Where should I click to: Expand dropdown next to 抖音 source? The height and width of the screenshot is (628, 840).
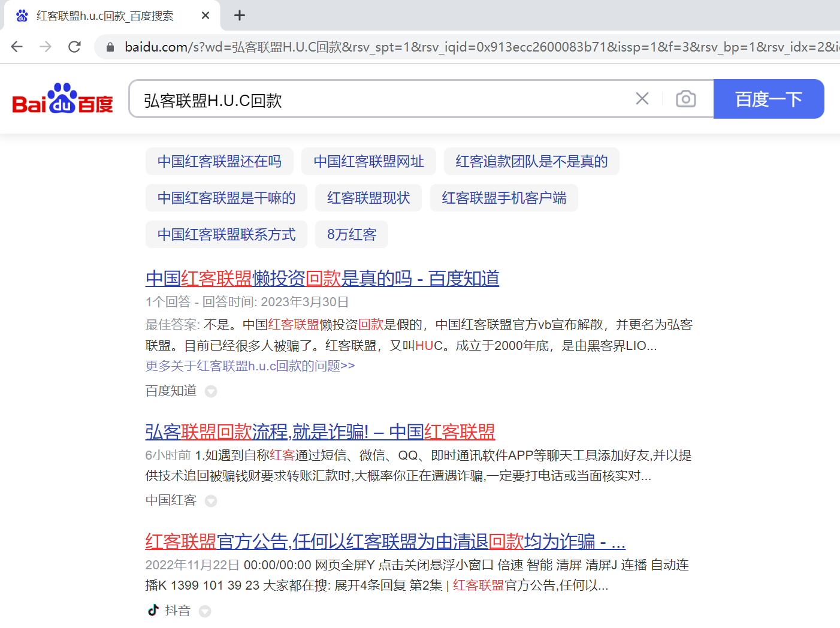tap(205, 611)
